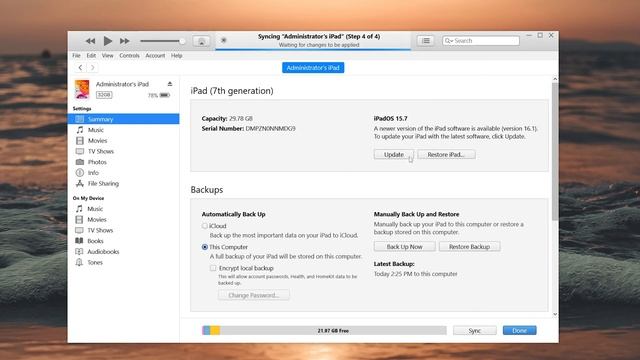The width and height of the screenshot is (640, 360).
Task: Click Restore Backup button
Action: [469, 247]
